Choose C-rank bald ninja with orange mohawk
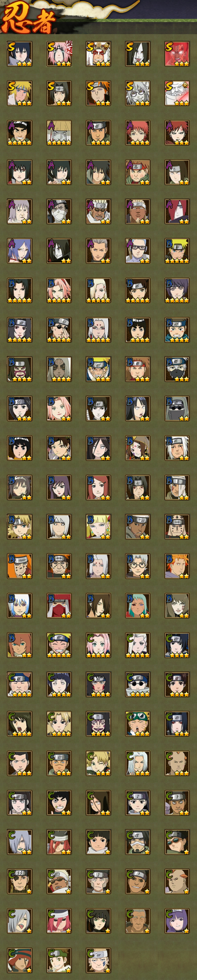This screenshot has height=980, width=197. point(177,881)
